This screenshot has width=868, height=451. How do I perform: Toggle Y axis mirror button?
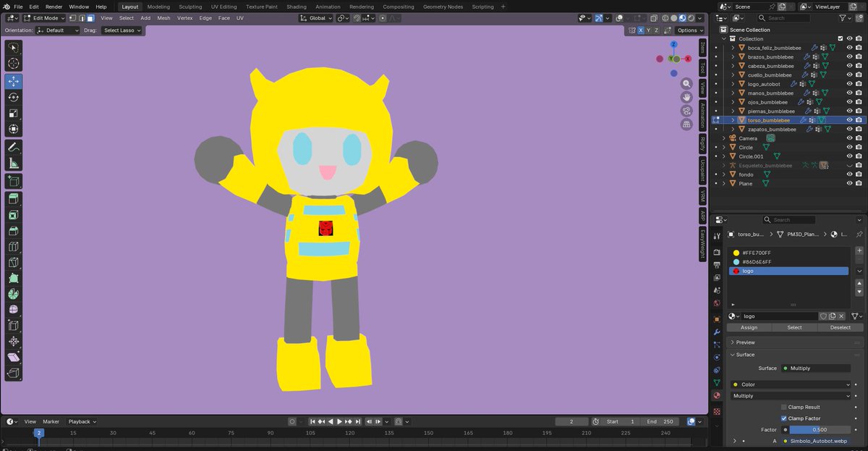coord(649,30)
